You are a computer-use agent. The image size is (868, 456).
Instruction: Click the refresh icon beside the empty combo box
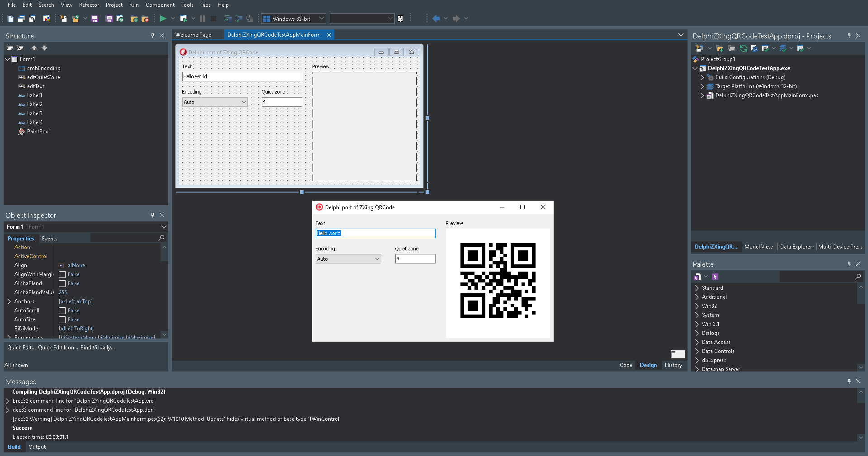coord(400,19)
